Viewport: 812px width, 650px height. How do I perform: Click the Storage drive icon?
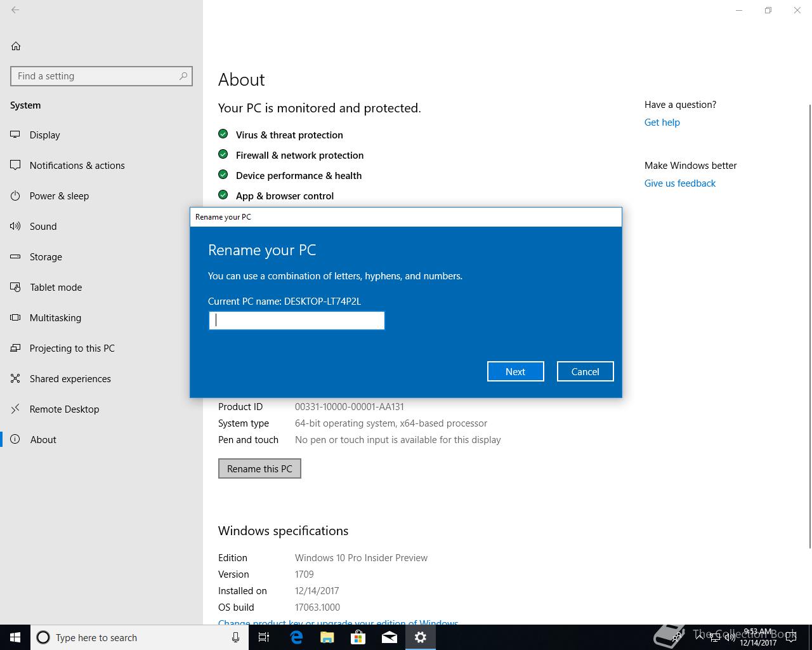click(x=16, y=256)
